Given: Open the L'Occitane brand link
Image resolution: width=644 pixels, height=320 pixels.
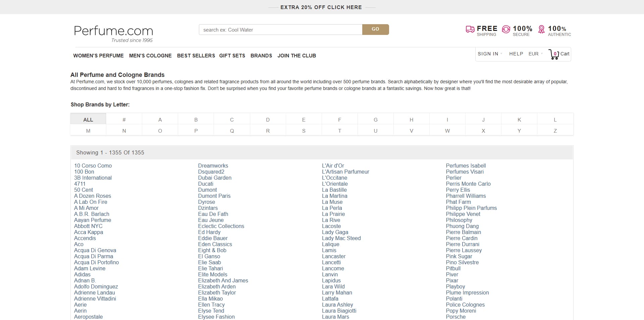Looking at the screenshot, I should pyautogui.click(x=335, y=178).
